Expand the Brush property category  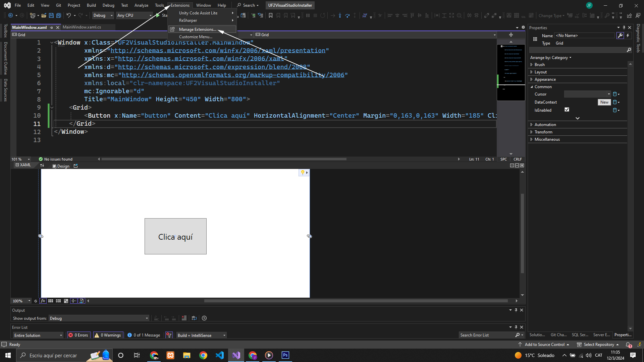coord(531,65)
